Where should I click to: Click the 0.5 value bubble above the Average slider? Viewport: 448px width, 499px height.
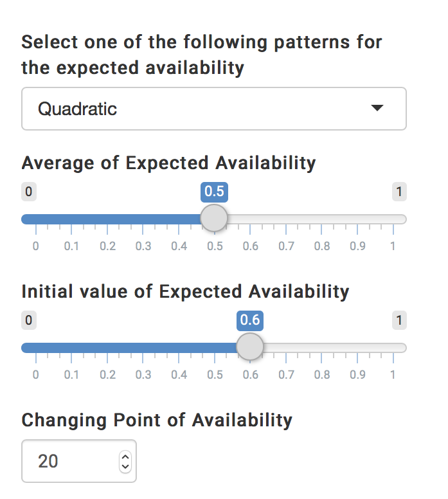(214, 192)
